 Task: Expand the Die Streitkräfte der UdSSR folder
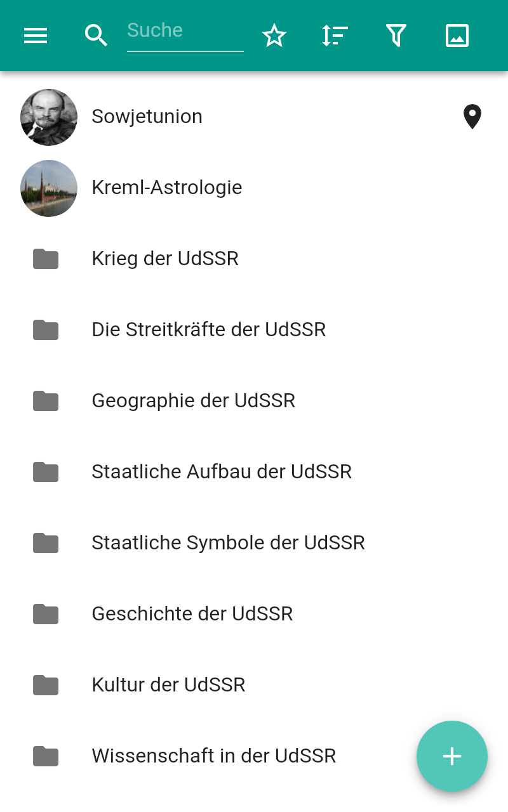254,330
